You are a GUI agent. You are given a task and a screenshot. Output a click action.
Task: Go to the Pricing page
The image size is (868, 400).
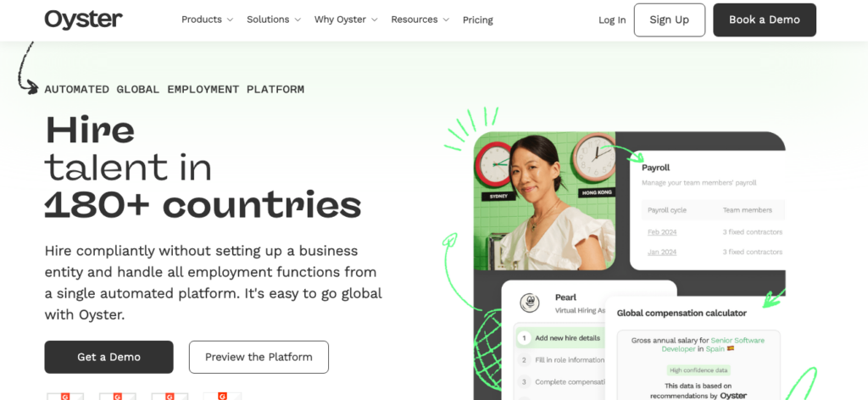coord(478,20)
